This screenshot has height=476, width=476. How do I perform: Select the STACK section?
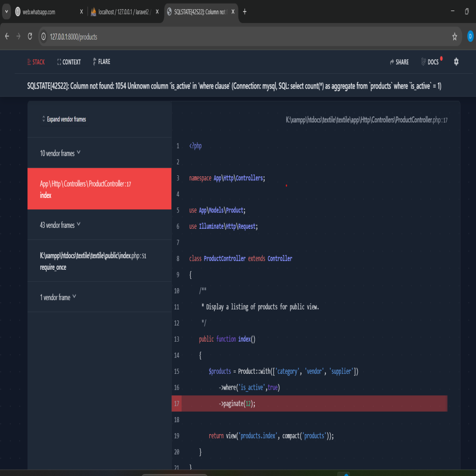coord(36,62)
